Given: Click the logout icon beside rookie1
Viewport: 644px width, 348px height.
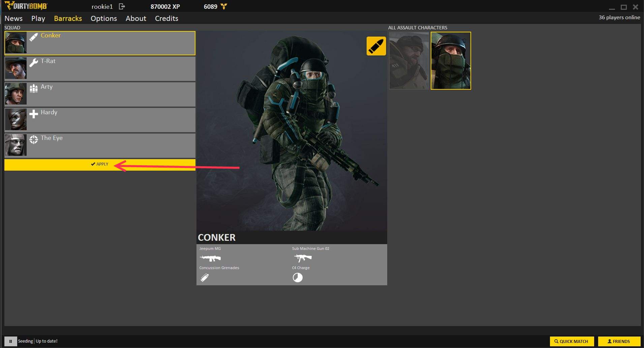Looking at the screenshot, I should point(122,6).
